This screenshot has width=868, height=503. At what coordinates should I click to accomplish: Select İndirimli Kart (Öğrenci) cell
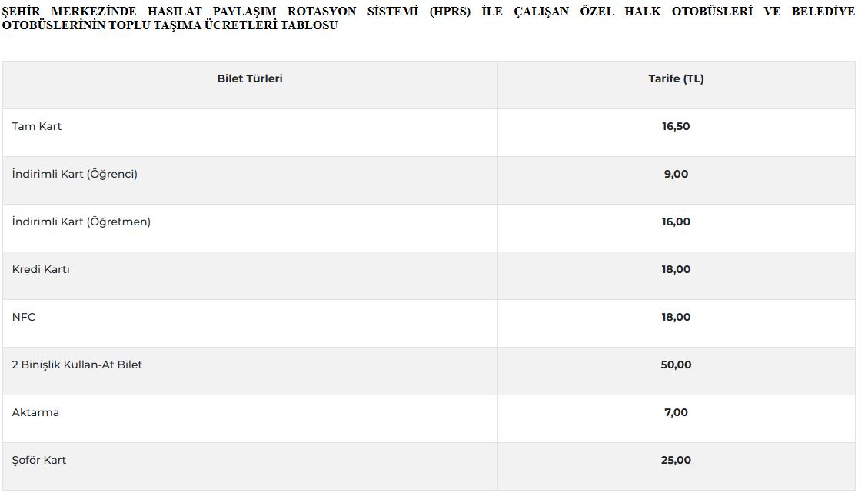(75, 174)
